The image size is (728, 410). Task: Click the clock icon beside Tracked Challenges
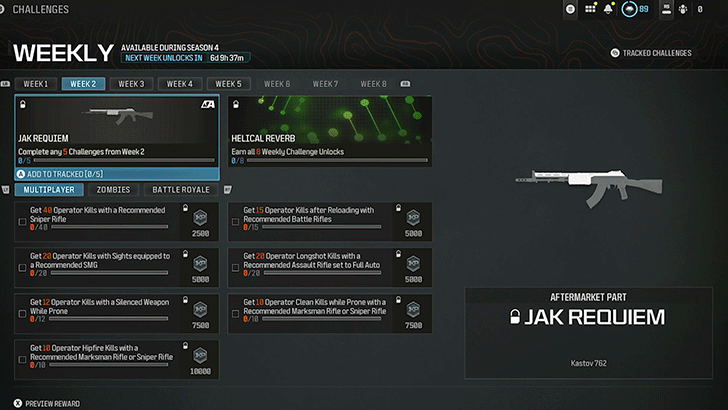[615, 53]
